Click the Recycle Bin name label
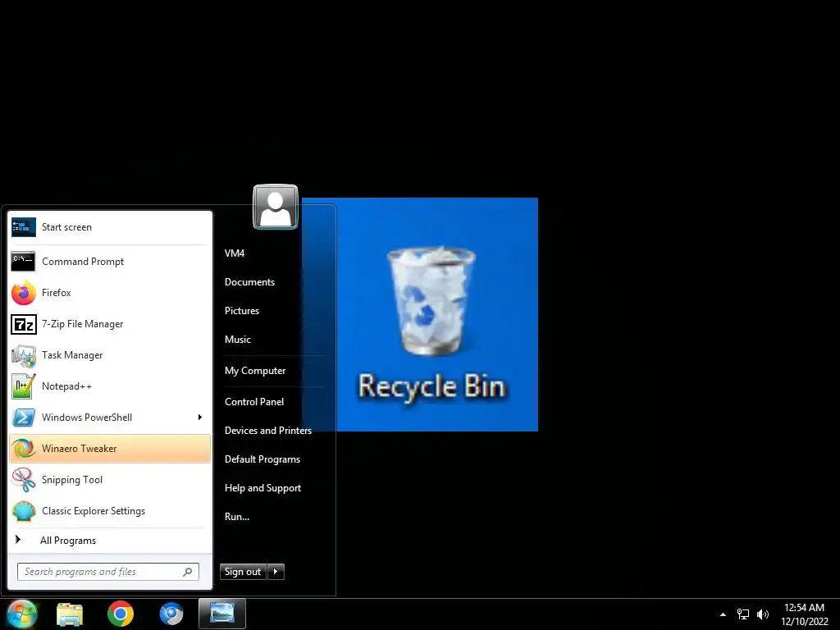Screen dimensions: 840x630 431,386
